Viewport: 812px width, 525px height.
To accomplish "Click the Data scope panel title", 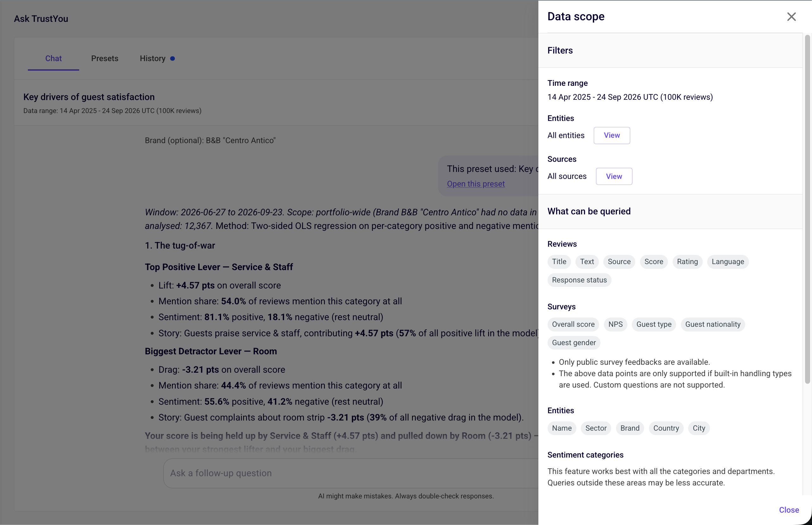I will point(576,17).
